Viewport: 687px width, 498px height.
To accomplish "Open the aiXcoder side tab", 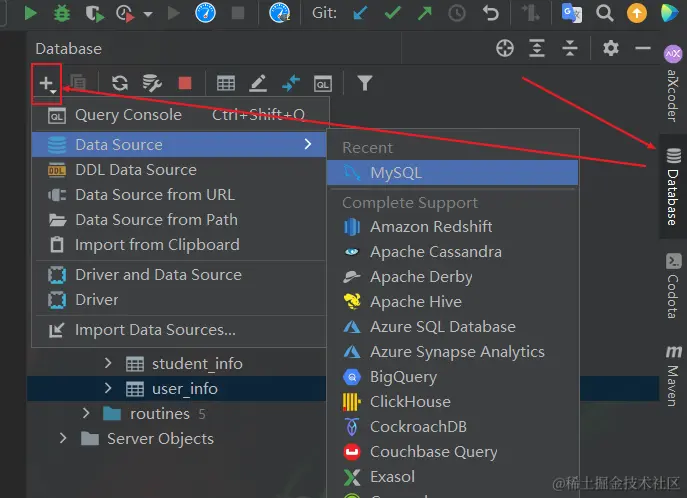I will click(x=673, y=83).
